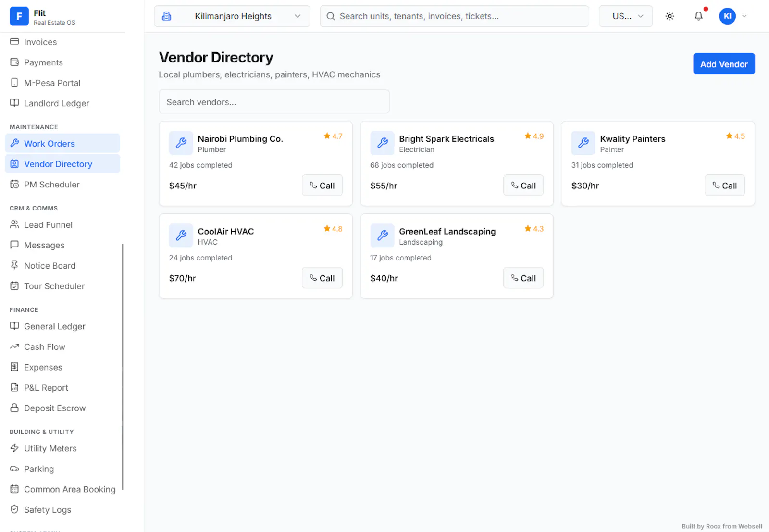Click the Flit logo icon
Screen dimensions: 769x532
(x=19, y=16)
